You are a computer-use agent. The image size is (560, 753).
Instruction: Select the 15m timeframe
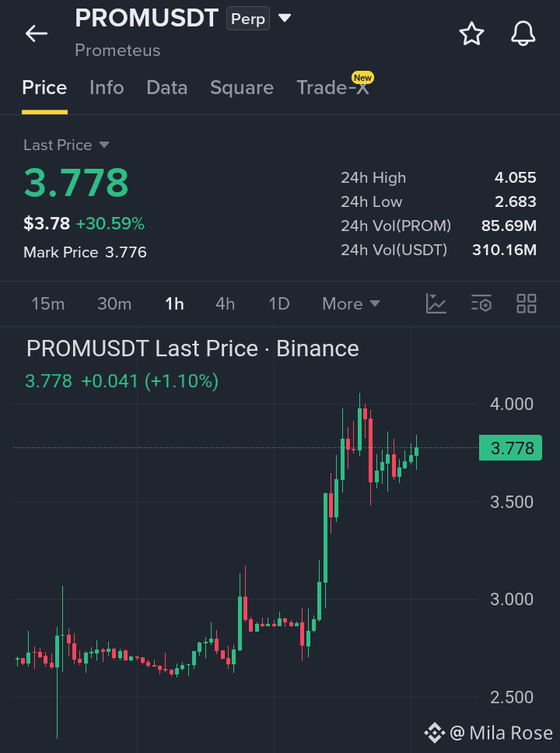coord(47,303)
